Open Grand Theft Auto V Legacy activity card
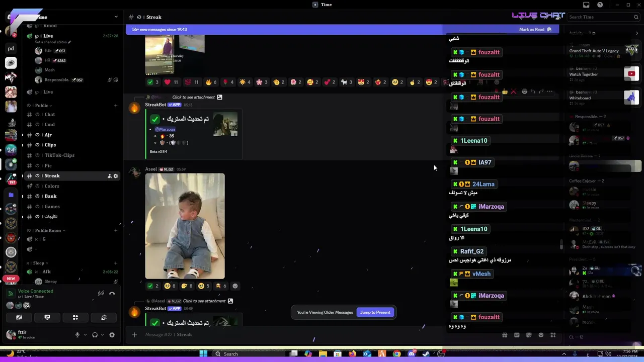Image resolution: width=644 pixels, height=362 pixels. click(604, 51)
